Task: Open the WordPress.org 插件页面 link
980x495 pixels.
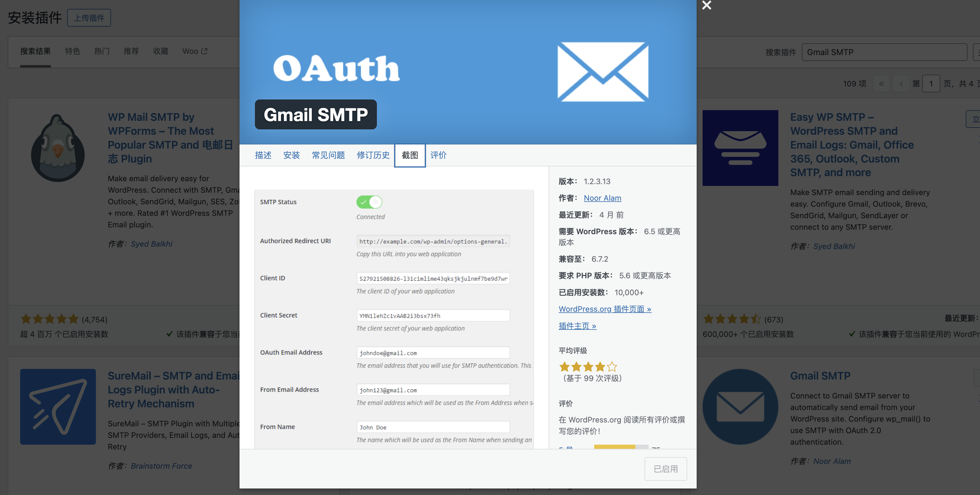Action: click(x=605, y=309)
